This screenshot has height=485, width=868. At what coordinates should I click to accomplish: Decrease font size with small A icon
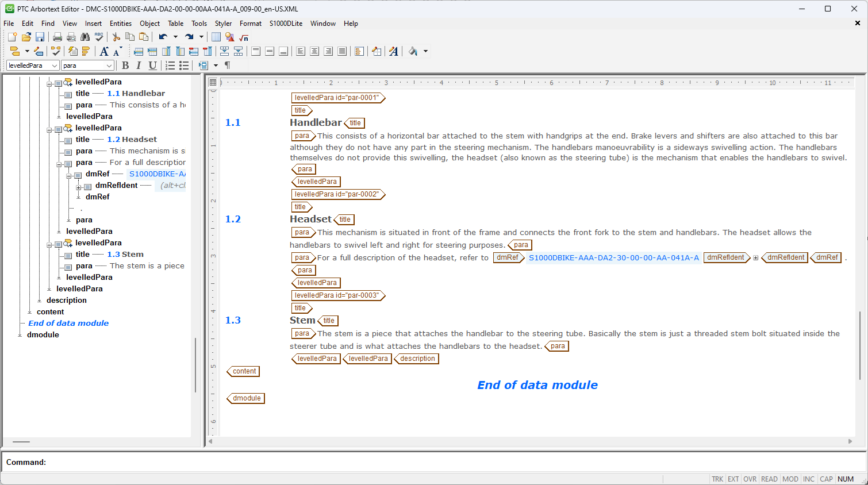(117, 51)
